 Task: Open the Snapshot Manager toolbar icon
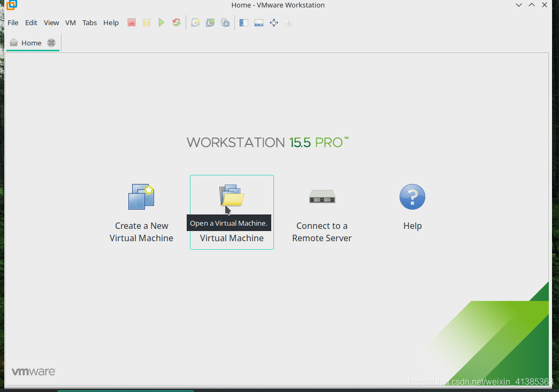(x=225, y=23)
